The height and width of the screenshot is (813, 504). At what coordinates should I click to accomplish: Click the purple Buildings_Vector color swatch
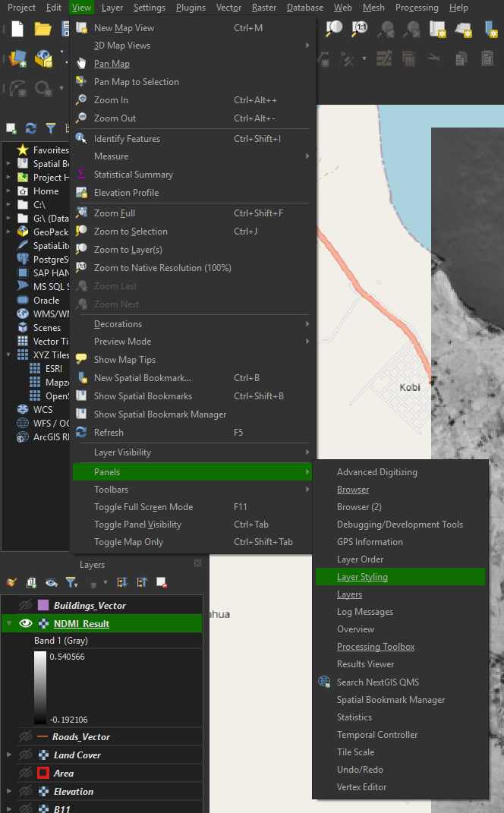coord(43,605)
